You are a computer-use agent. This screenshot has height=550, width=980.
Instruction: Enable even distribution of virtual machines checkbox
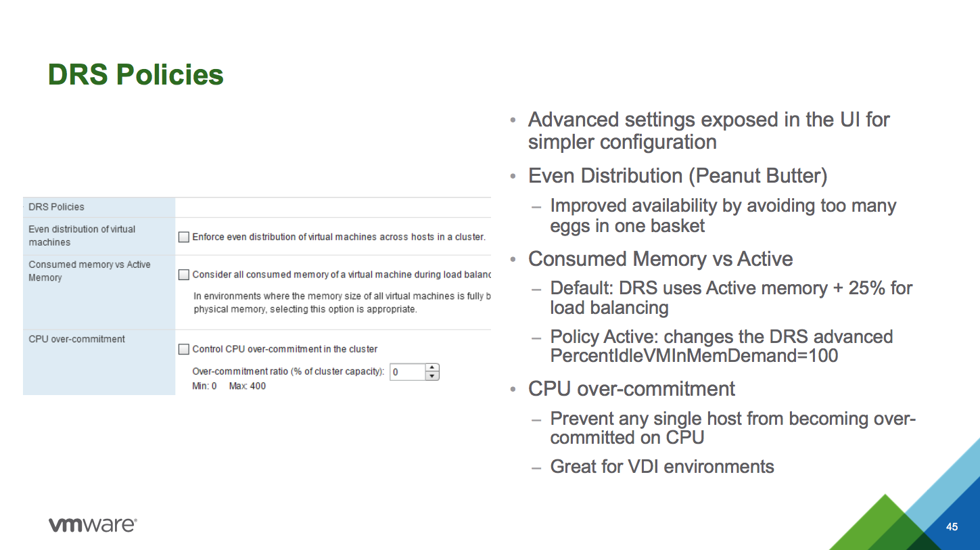click(x=183, y=237)
